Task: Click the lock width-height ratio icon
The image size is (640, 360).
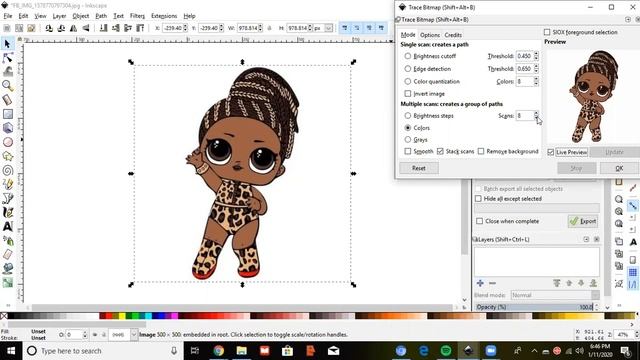Action: [x=269, y=28]
